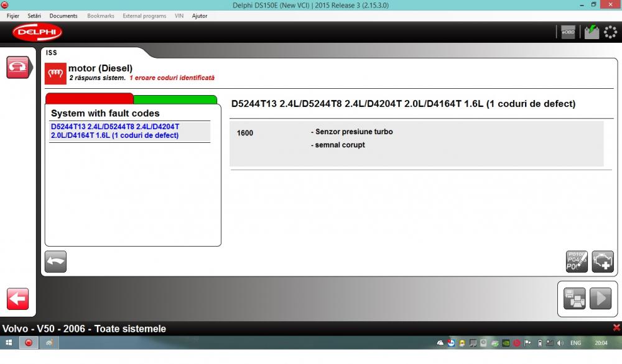Open the Action Center flag icon
The image size is (622, 364).
527,343
